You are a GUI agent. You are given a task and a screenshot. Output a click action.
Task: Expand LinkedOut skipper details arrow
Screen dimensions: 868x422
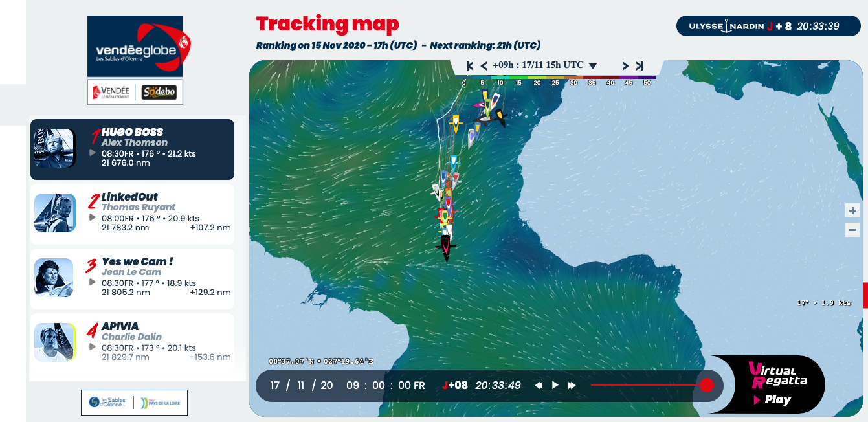pyautogui.click(x=93, y=217)
